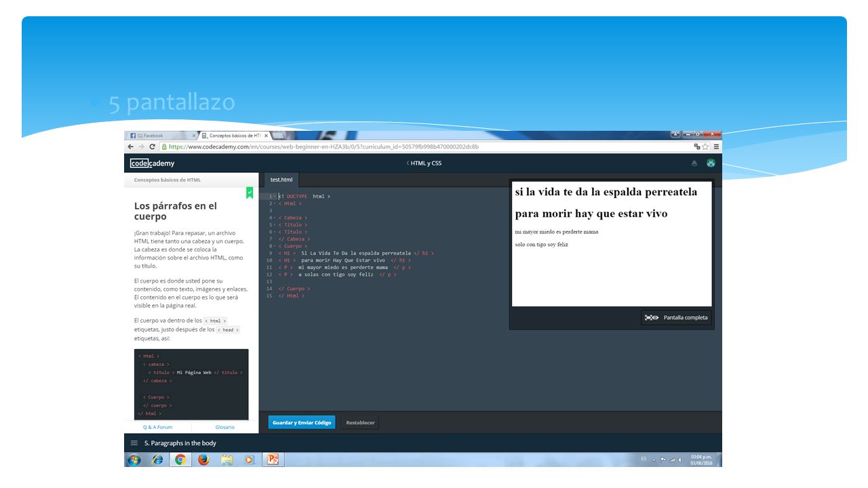The image size is (868, 488).
Task: Reload the page with refresh icon
Action: (153, 146)
